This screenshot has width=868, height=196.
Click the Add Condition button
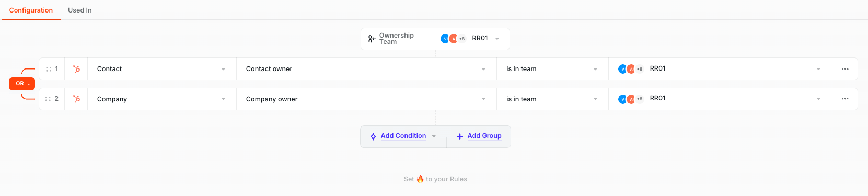(x=403, y=136)
